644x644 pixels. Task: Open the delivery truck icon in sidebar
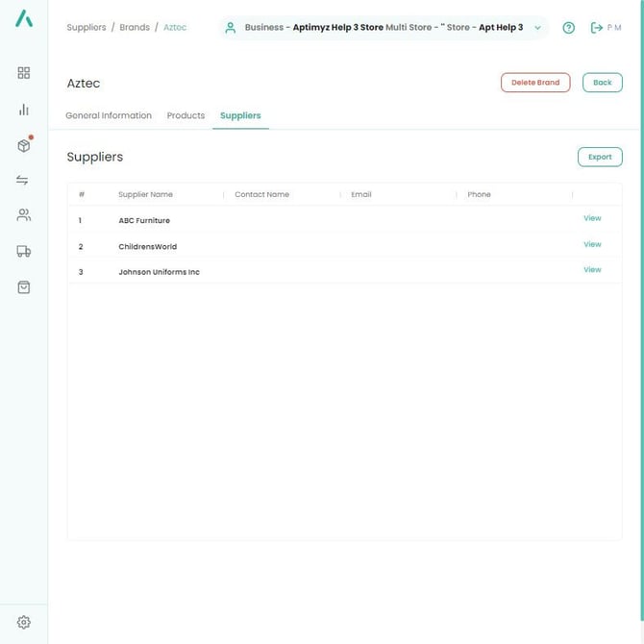tap(24, 251)
